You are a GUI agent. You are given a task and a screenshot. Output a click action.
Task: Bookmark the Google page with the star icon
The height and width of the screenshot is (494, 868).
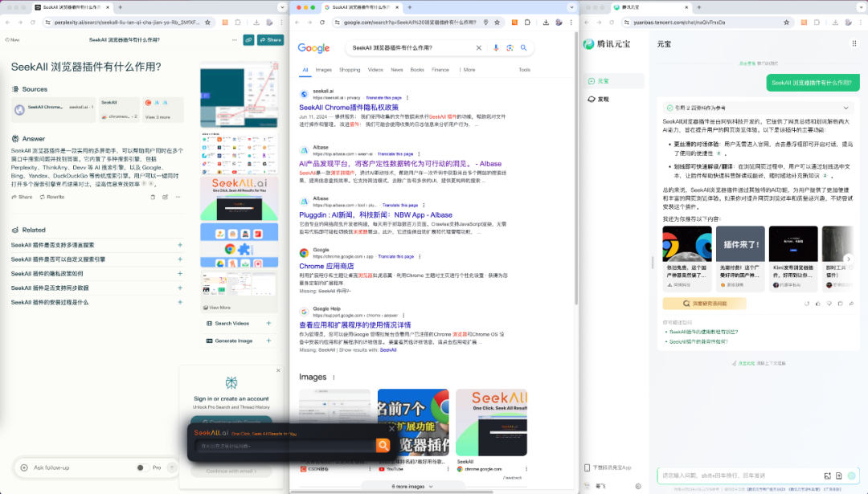point(497,22)
